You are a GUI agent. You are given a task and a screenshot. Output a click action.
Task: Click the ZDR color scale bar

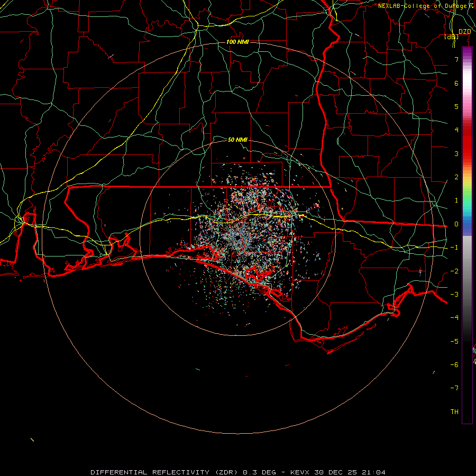click(467, 235)
